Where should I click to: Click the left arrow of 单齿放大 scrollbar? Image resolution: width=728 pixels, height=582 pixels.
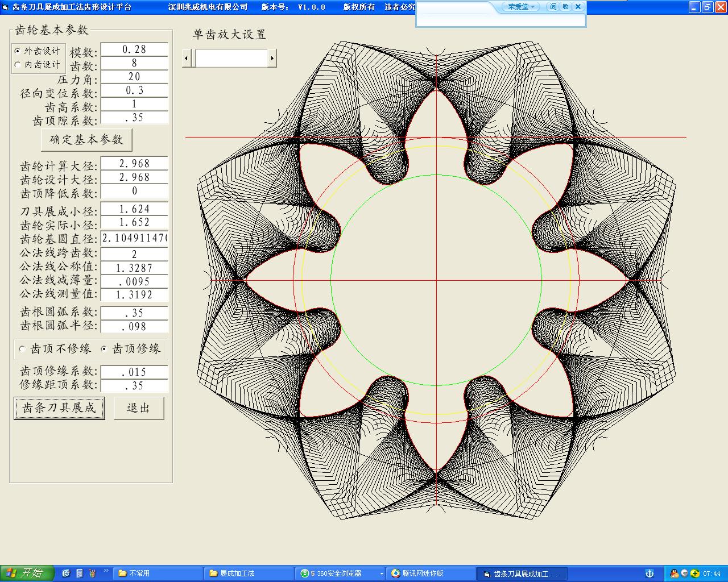coord(187,58)
